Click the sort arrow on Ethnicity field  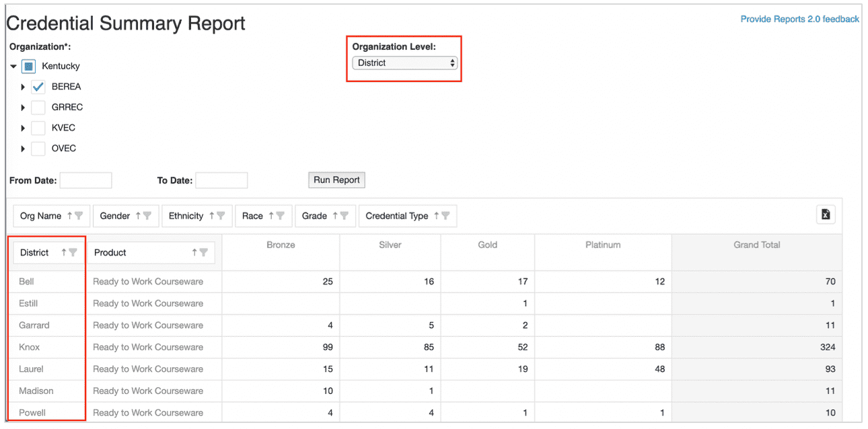(211, 216)
